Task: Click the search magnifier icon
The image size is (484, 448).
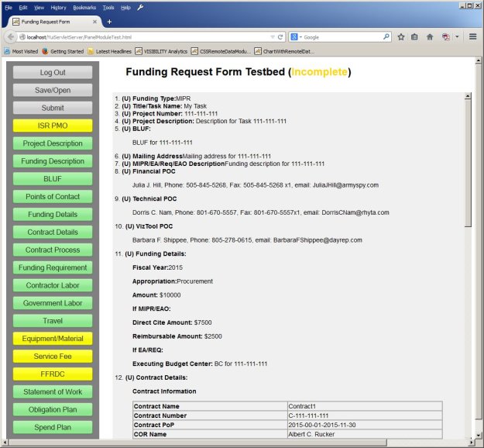Action: click(x=386, y=36)
